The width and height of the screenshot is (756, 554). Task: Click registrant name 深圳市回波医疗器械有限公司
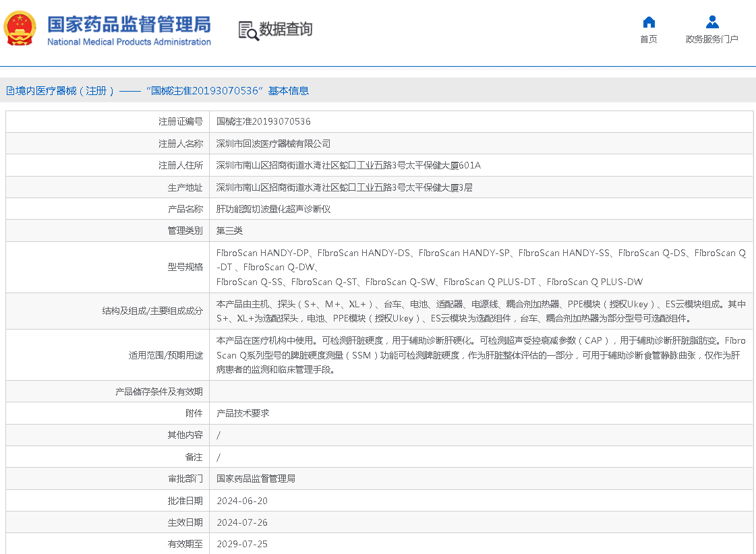click(x=273, y=144)
